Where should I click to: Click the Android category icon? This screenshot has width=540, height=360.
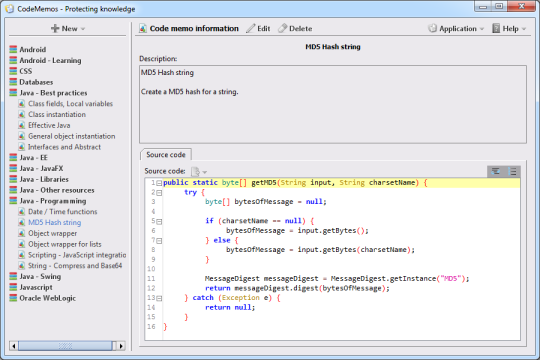coord(13,49)
